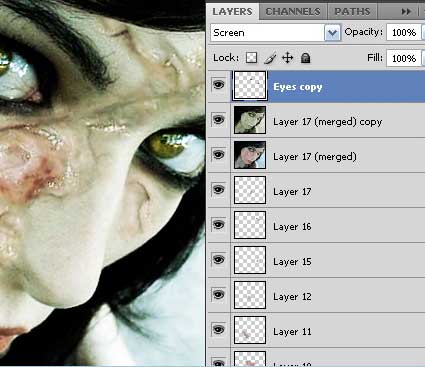Select the Layer 17 name text

pyautogui.click(x=292, y=192)
